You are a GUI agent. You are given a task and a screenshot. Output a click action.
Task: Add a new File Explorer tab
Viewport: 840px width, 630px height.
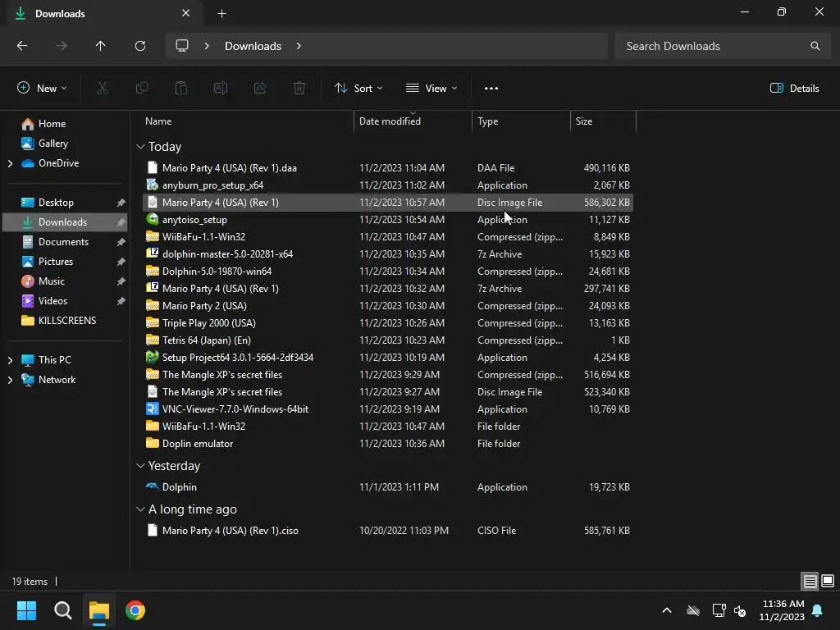coord(221,14)
